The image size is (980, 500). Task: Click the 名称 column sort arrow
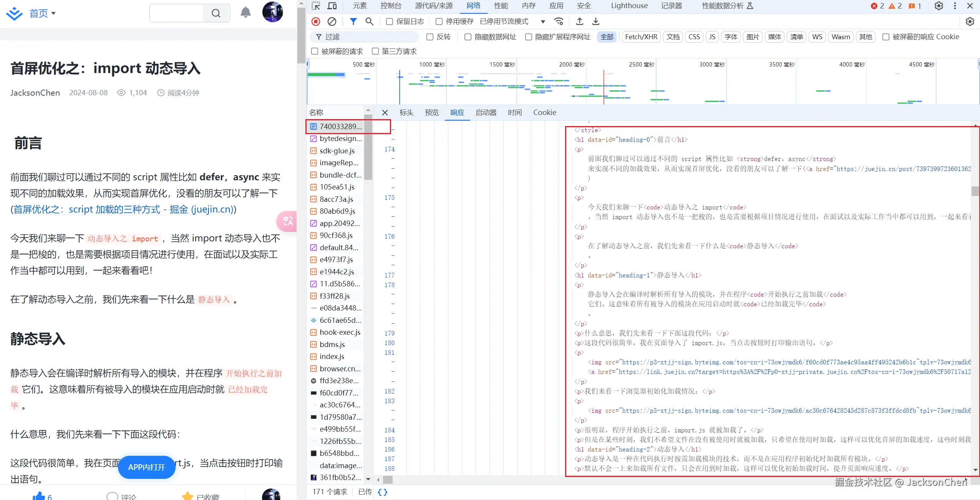368,110
